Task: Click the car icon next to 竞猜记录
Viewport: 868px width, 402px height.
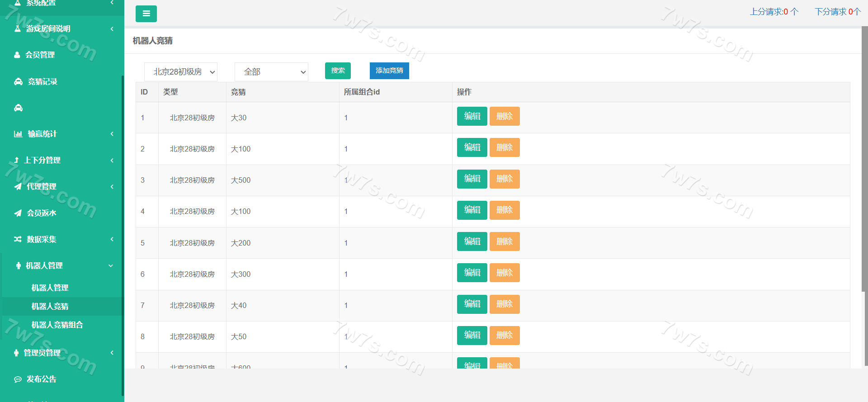Action: tap(18, 81)
